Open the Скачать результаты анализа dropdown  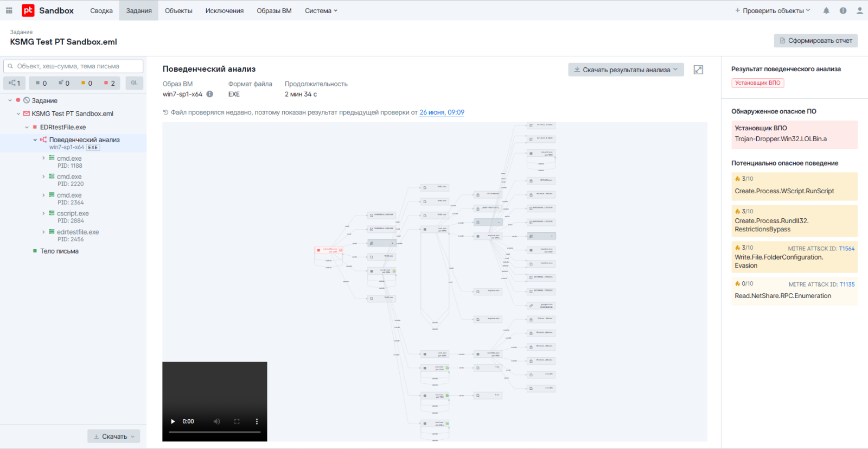[x=626, y=69]
